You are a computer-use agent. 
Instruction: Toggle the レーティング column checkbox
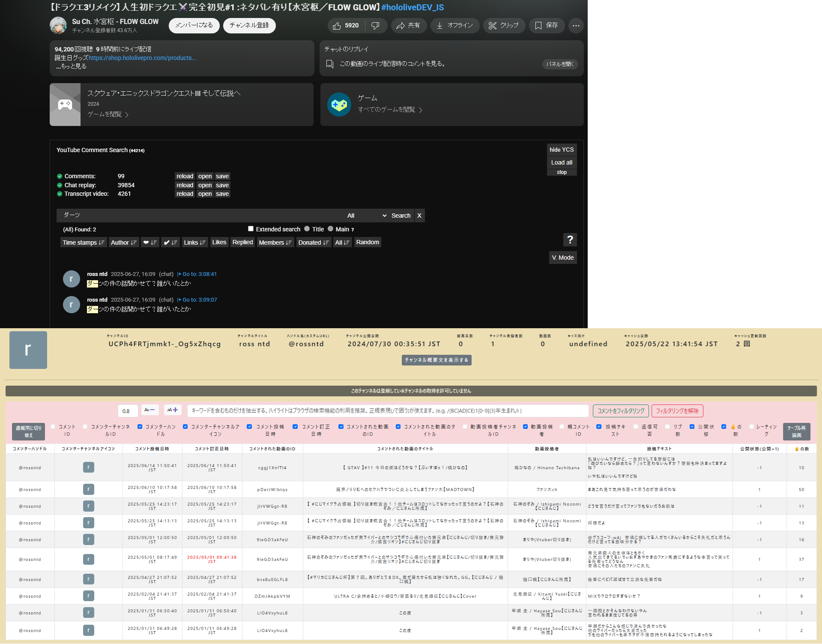(x=751, y=427)
